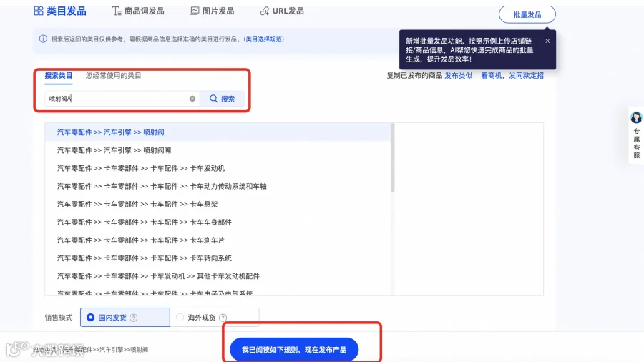Select the 海外现货 radio button
Viewport: 644px width, 362px height.
[180, 317]
